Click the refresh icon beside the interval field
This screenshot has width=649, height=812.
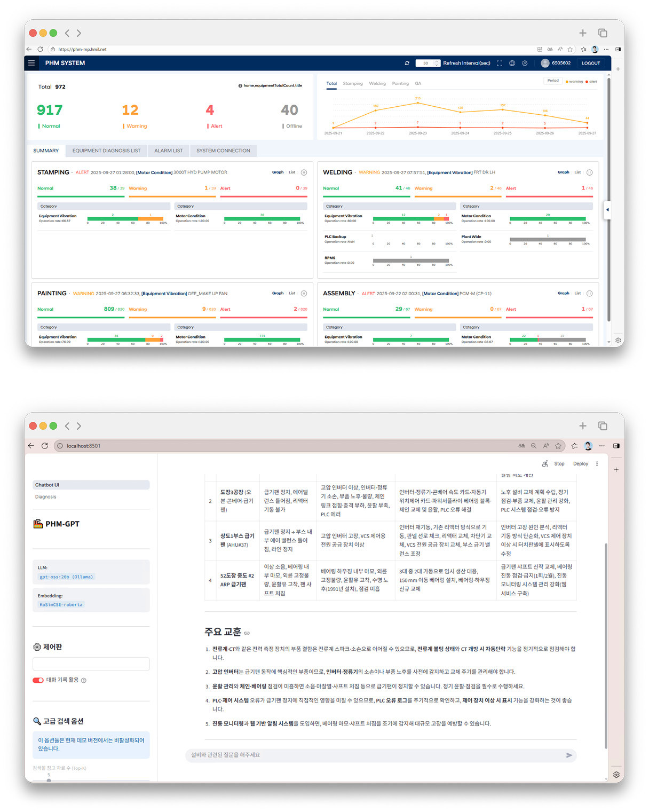pyautogui.click(x=407, y=63)
